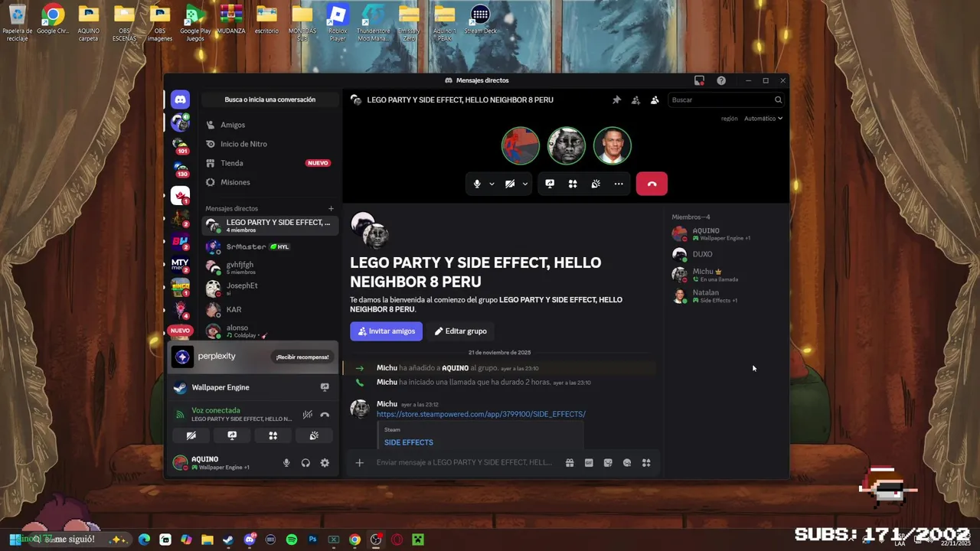Click ¡Recibir recompensa! perplexity button
This screenshot has height=551, width=980.
(302, 357)
